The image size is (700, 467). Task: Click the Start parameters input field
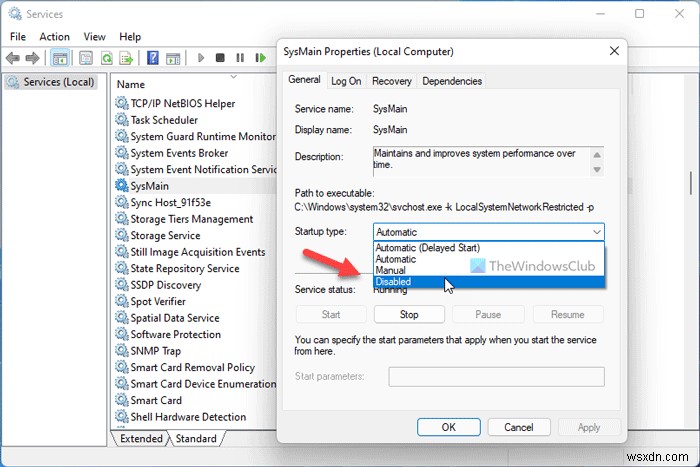[x=496, y=377]
